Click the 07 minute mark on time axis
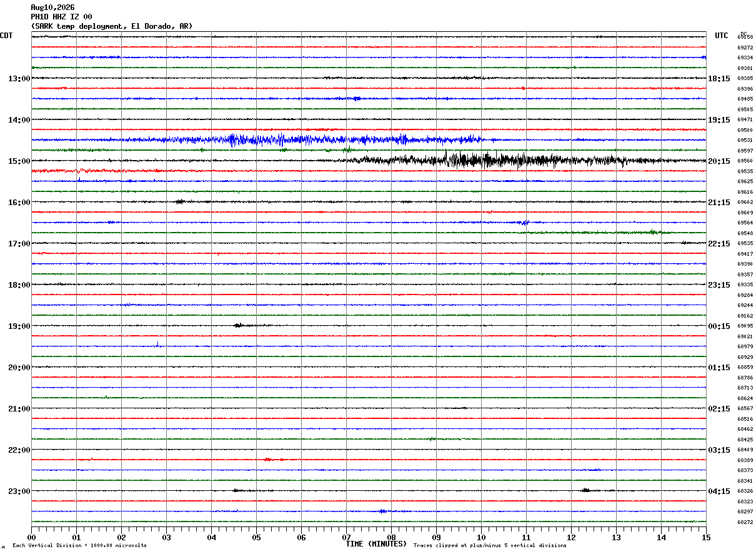This screenshot has width=756, height=554. click(x=346, y=538)
